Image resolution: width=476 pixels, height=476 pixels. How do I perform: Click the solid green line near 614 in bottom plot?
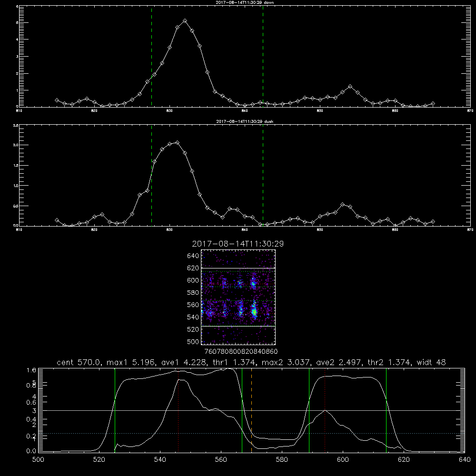[386, 410]
